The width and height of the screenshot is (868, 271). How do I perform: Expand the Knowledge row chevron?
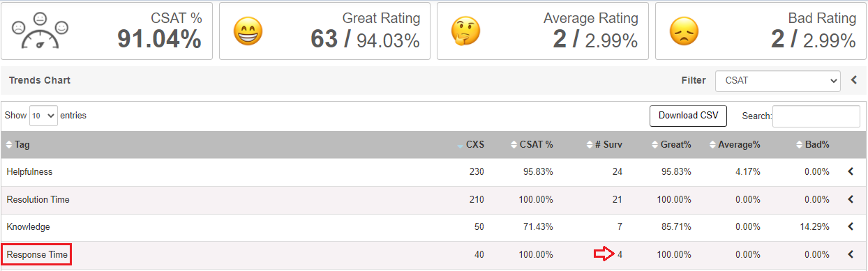pos(851,227)
